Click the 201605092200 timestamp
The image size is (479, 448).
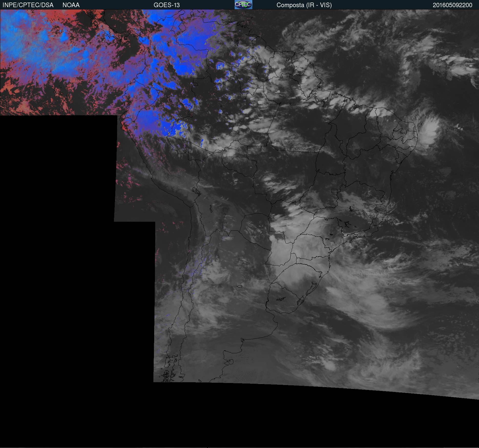pos(452,5)
